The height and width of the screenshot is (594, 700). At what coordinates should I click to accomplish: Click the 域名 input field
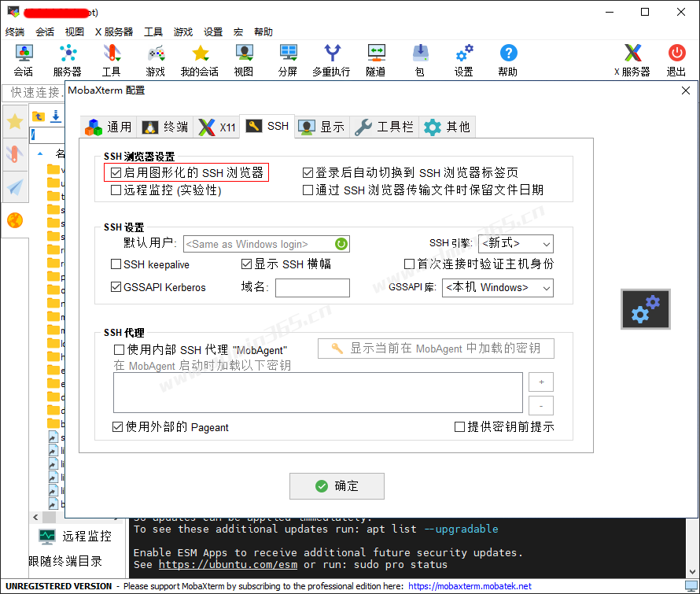click(x=312, y=288)
